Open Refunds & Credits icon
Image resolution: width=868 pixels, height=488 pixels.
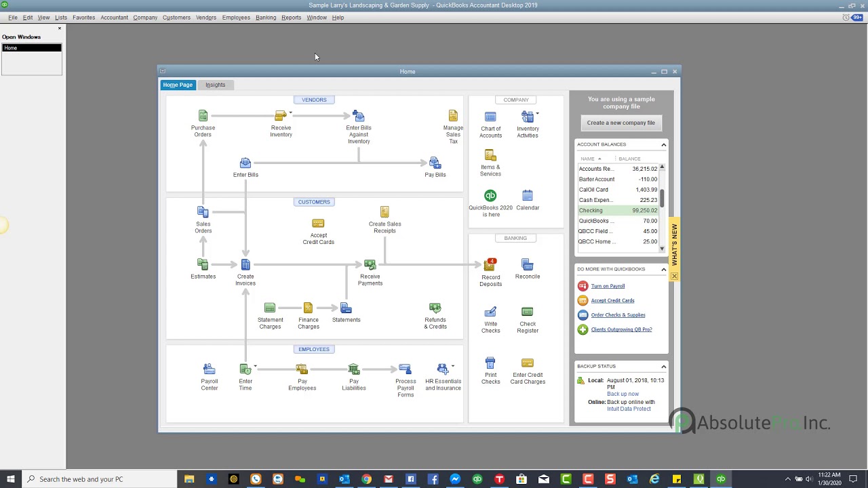pos(435,308)
